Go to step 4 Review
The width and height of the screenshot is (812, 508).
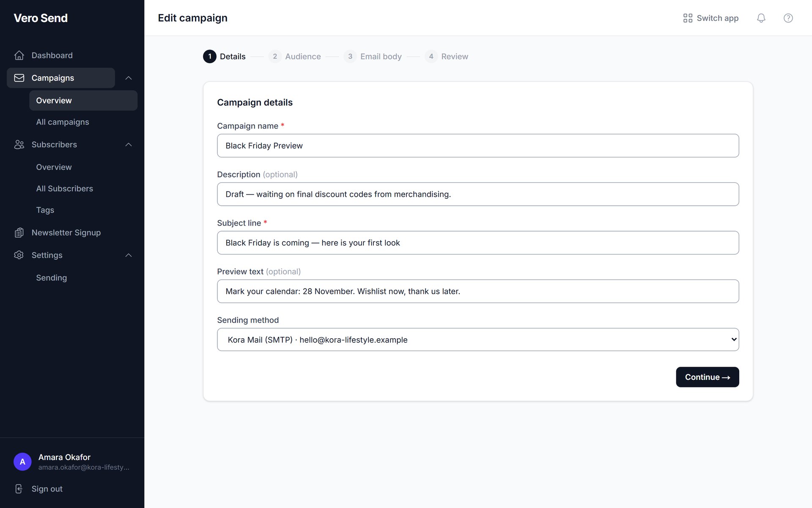pyautogui.click(x=446, y=56)
